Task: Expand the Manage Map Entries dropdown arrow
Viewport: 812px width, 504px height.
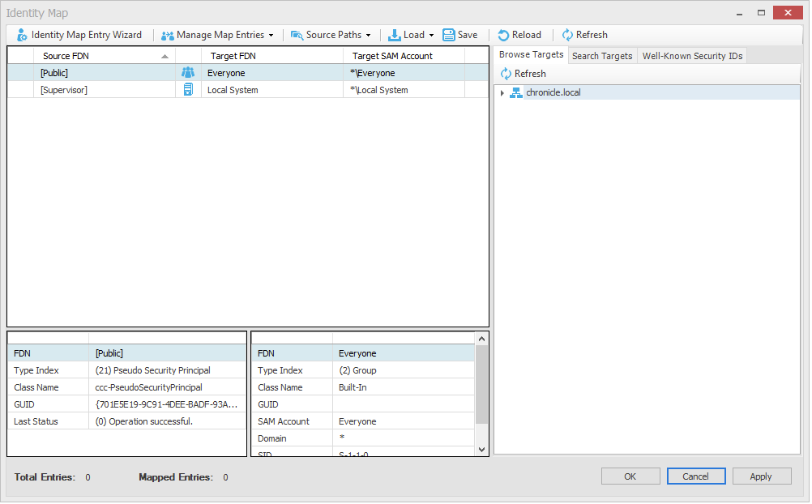Action: [x=271, y=35]
